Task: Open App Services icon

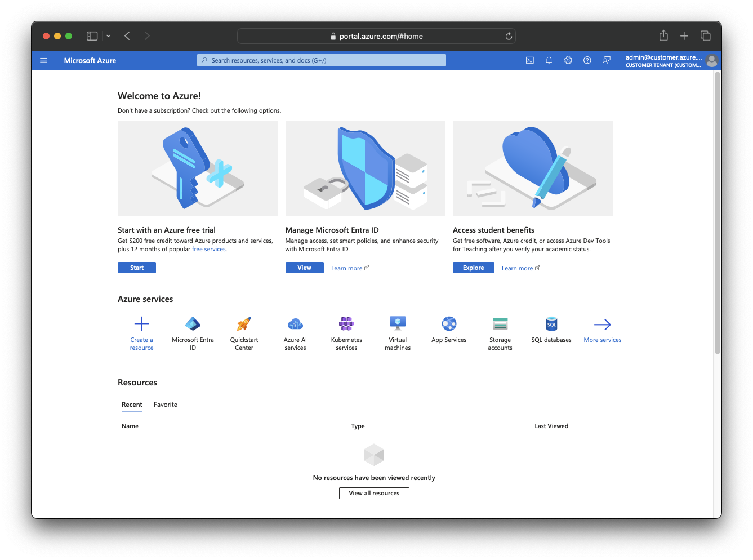Action: coord(449,323)
